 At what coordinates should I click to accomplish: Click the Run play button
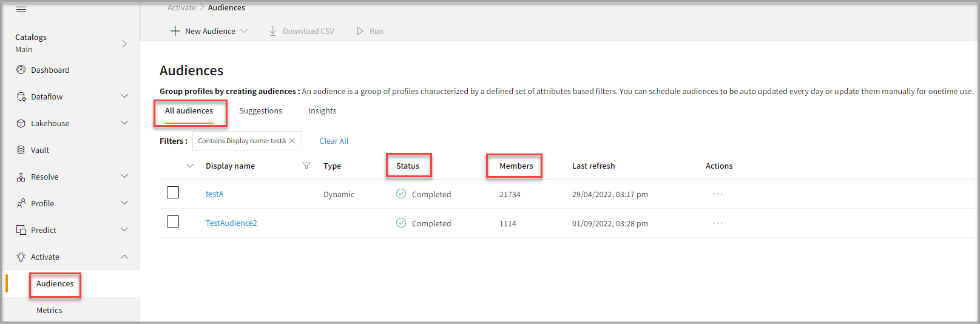click(370, 31)
